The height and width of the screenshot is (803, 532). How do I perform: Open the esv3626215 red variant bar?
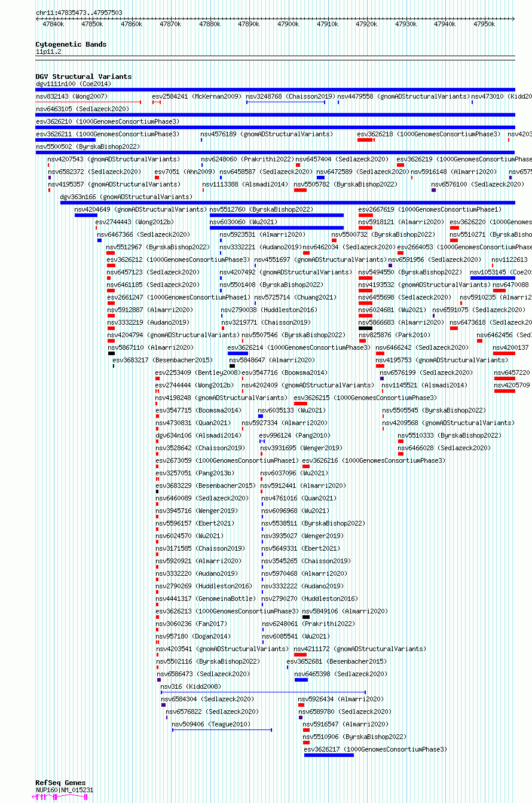(301, 404)
